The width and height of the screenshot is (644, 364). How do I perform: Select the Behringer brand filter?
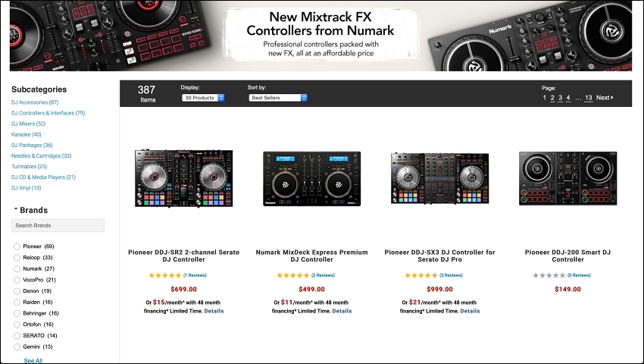pos(17,313)
